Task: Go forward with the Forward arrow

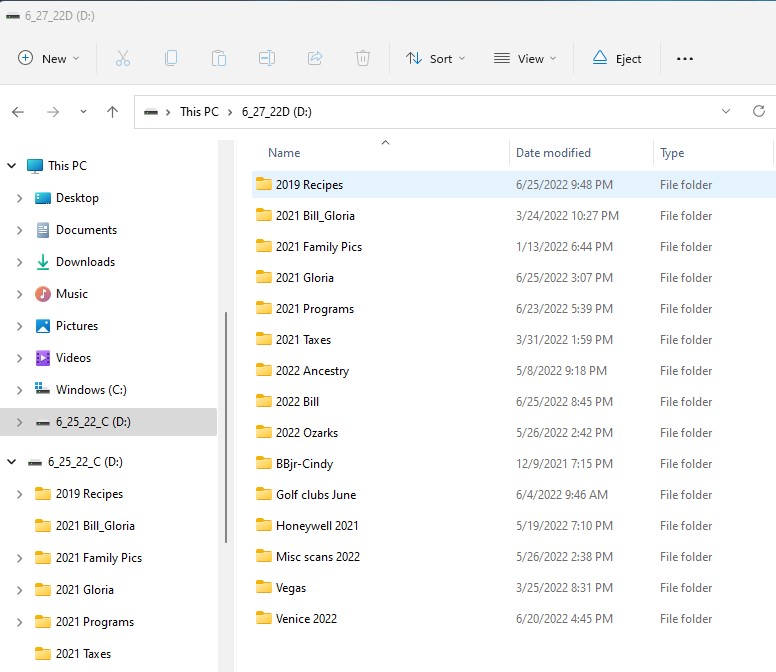Action: (52, 112)
